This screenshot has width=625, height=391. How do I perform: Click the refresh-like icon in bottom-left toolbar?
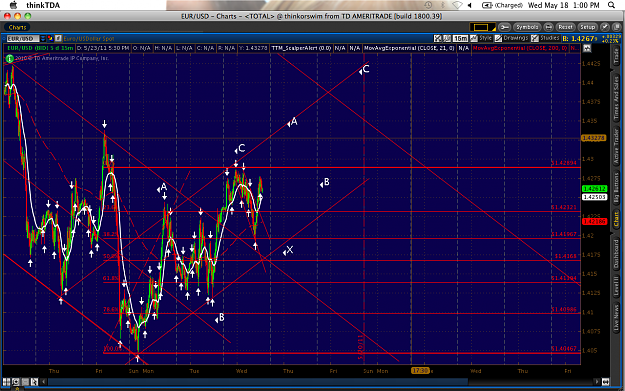click(16, 382)
